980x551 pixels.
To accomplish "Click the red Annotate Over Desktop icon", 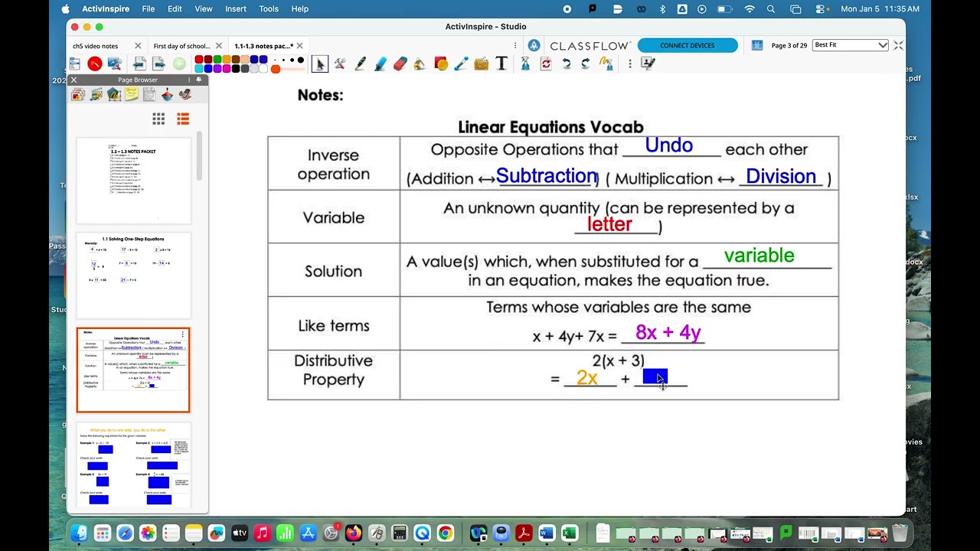I will coord(95,64).
